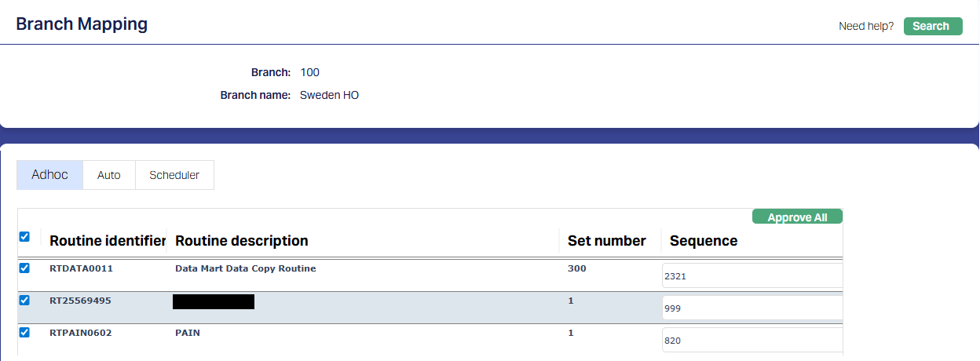Screen dimensions: 980x361
Task: Click the Set number column header
Action: click(606, 240)
